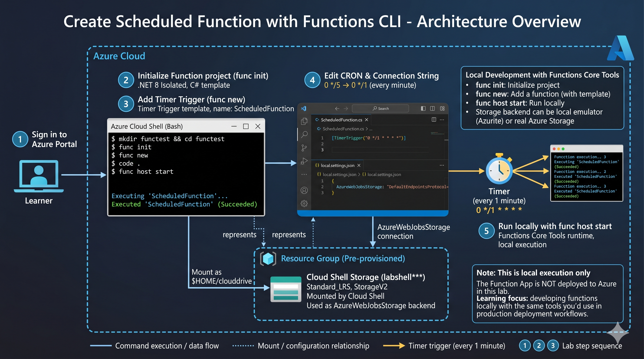Viewport: 644px width, 359px height.
Task: Click the "Cloud Shell Storage (labshell***)" title
Action: coord(366,277)
